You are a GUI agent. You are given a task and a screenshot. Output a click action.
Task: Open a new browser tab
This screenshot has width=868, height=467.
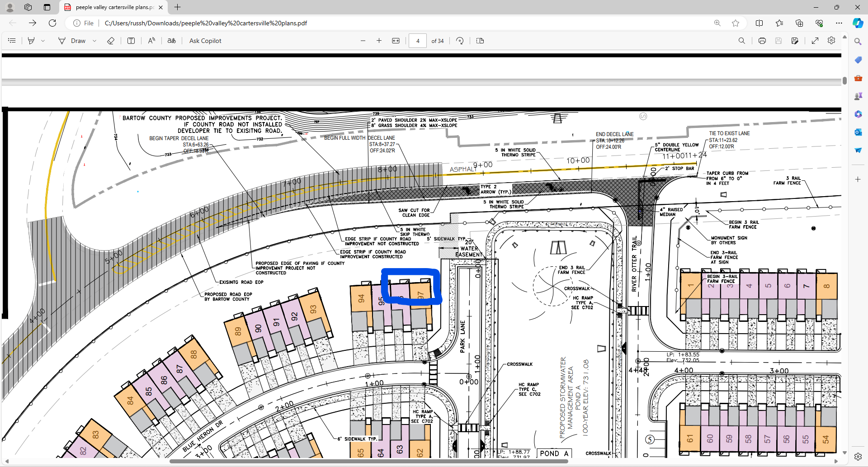pyautogui.click(x=178, y=7)
